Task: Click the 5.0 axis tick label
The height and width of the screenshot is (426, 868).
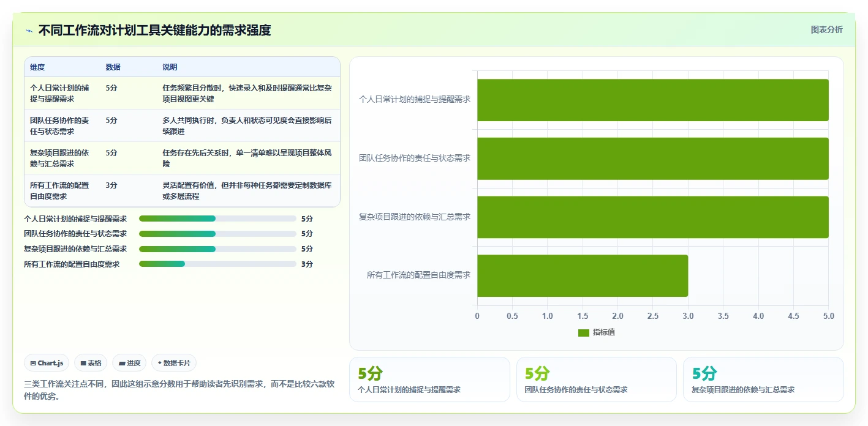Action: [x=829, y=316]
